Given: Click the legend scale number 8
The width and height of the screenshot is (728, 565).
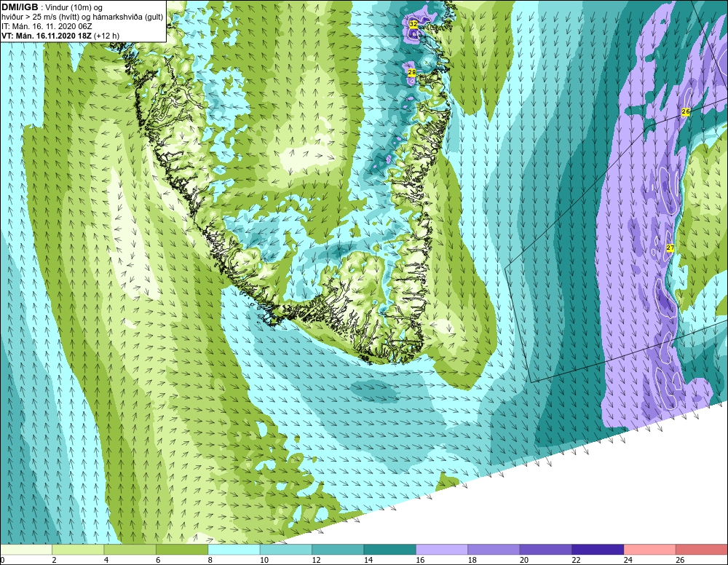Looking at the screenshot, I should tap(210, 560).
